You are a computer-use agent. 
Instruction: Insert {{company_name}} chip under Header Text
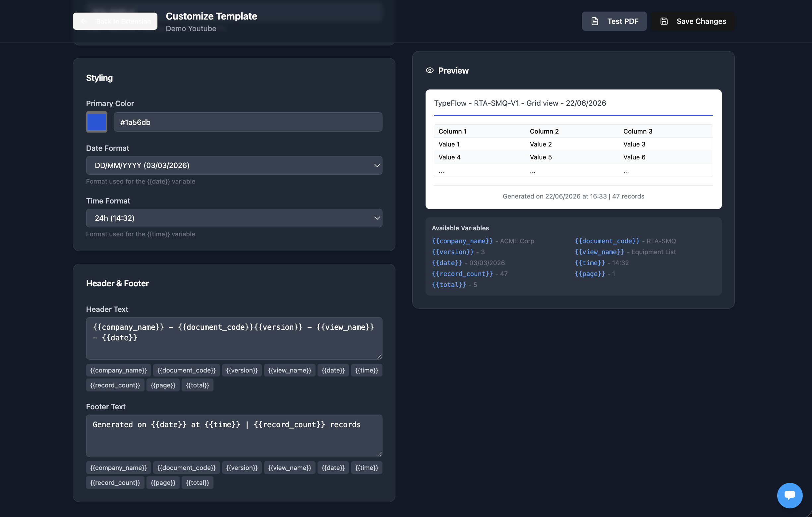coord(119,370)
